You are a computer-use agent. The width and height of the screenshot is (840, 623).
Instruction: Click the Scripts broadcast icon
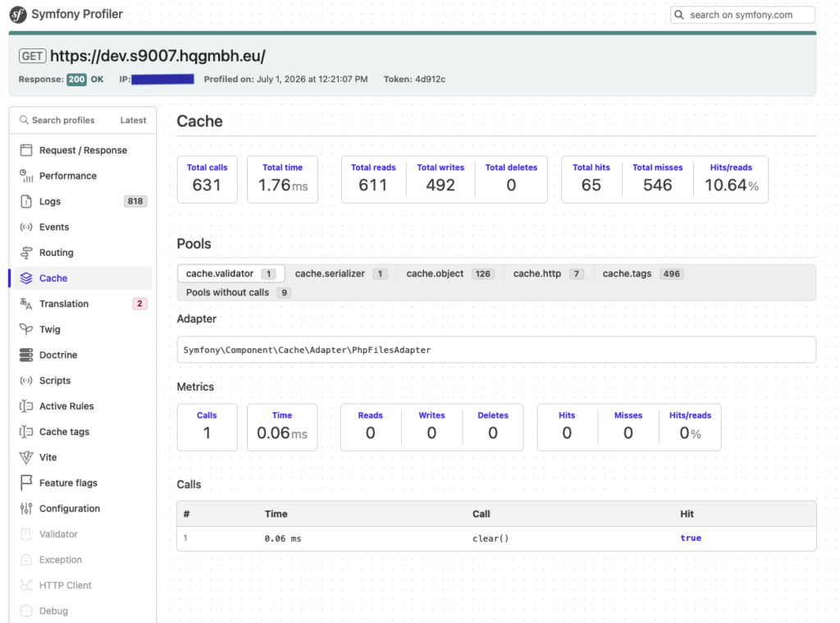click(25, 381)
